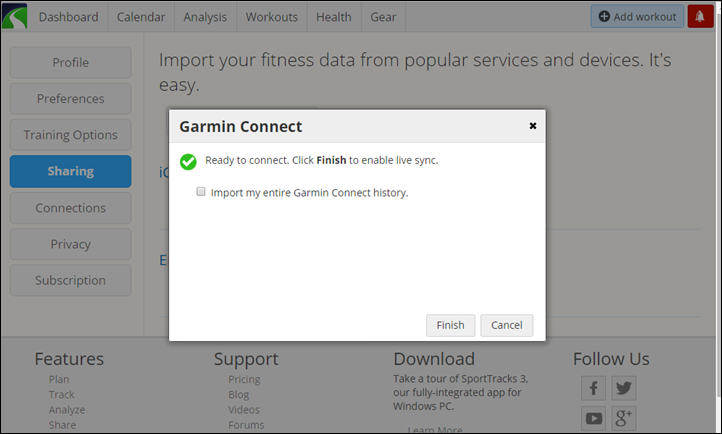Click the SportTracks logo icon

coord(14,16)
